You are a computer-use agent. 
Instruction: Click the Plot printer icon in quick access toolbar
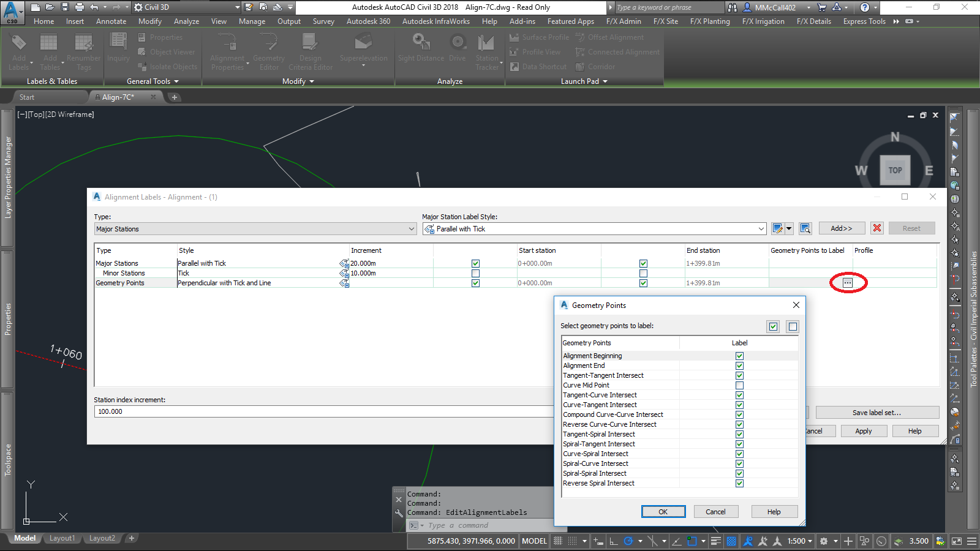click(80, 7)
